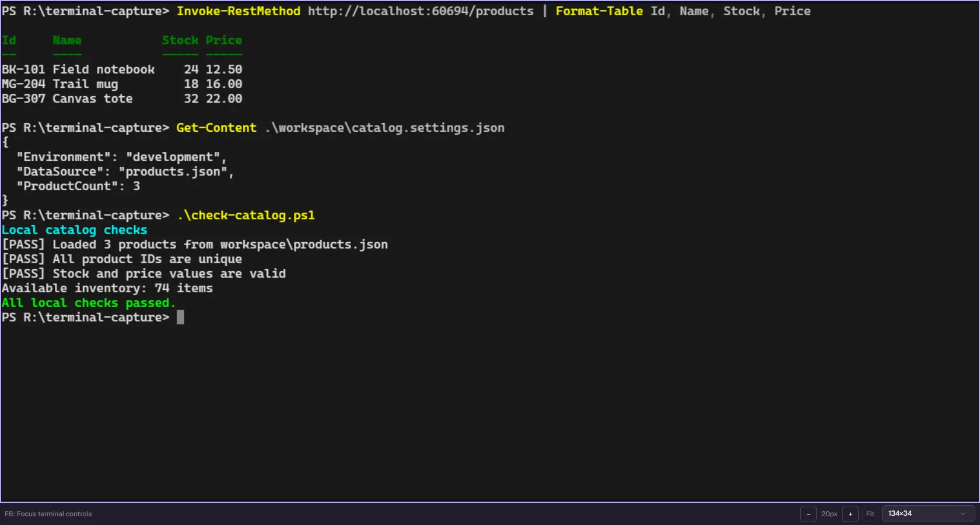This screenshot has width=980, height=525.
Task: Click the Field notebook product name
Action: pos(104,69)
